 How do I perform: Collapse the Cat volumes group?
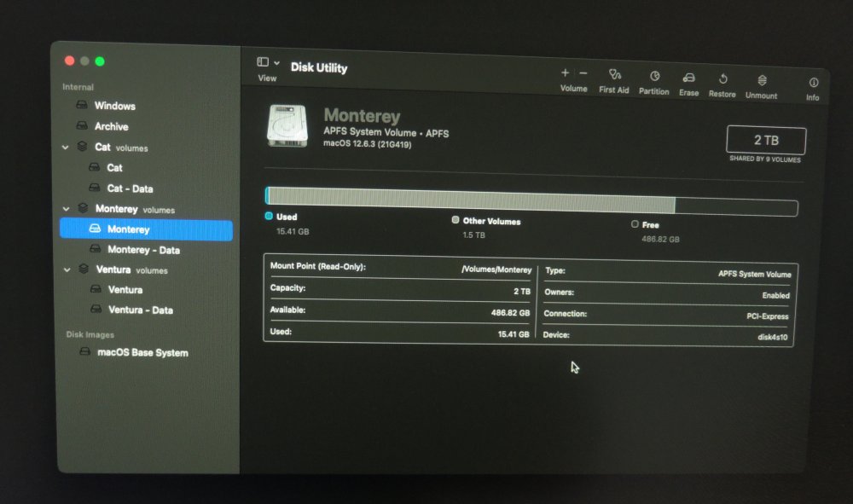(x=66, y=148)
